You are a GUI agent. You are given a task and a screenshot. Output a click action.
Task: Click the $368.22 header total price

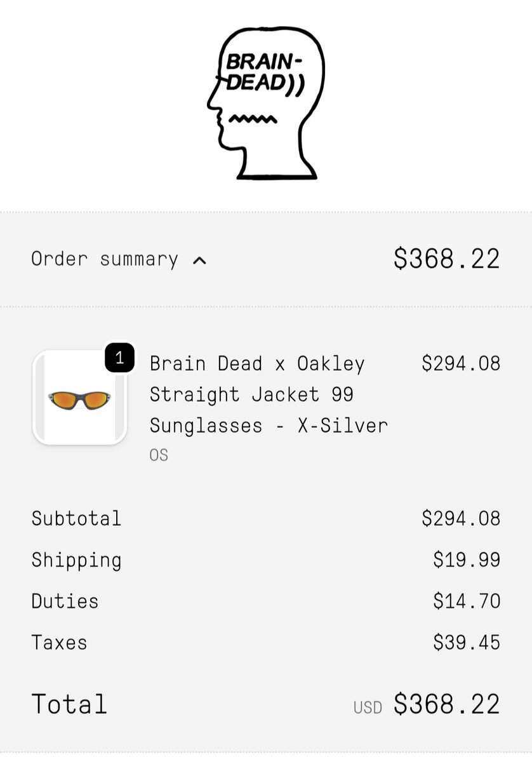coord(446,259)
